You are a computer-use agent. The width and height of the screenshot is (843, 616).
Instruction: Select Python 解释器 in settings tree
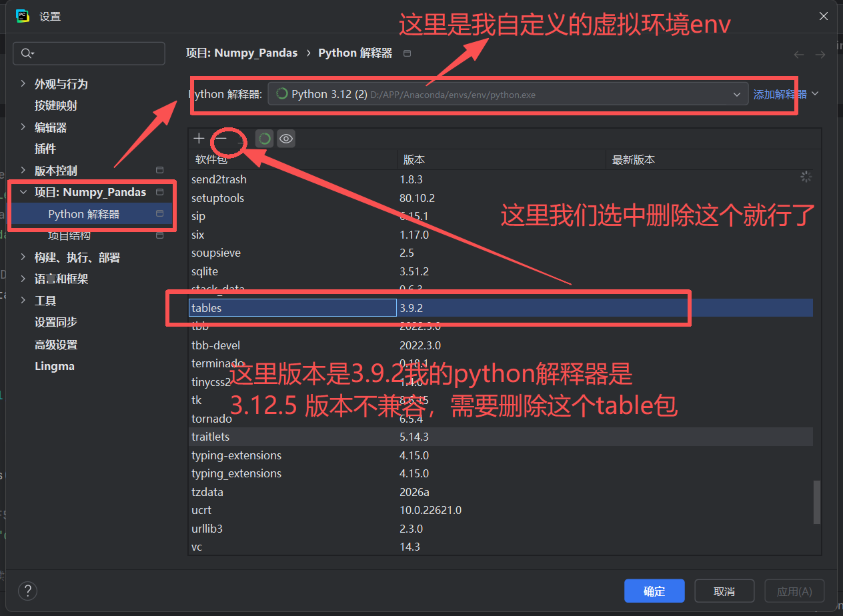point(84,214)
